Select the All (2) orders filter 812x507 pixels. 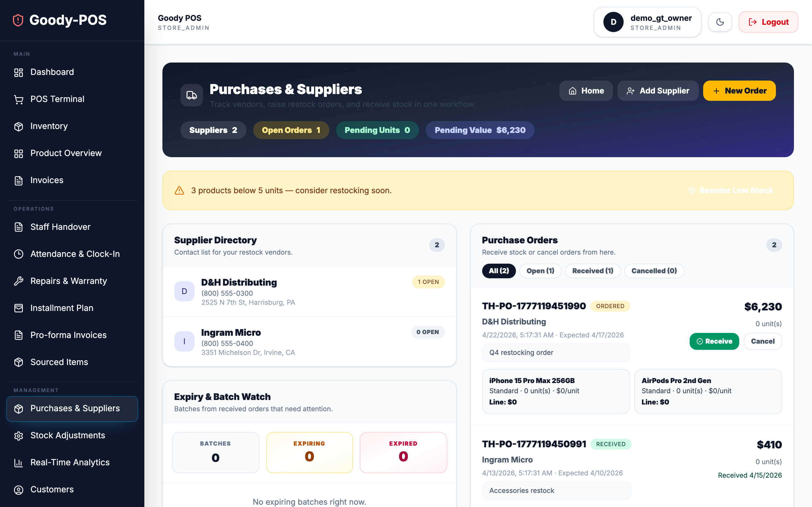coord(498,271)
